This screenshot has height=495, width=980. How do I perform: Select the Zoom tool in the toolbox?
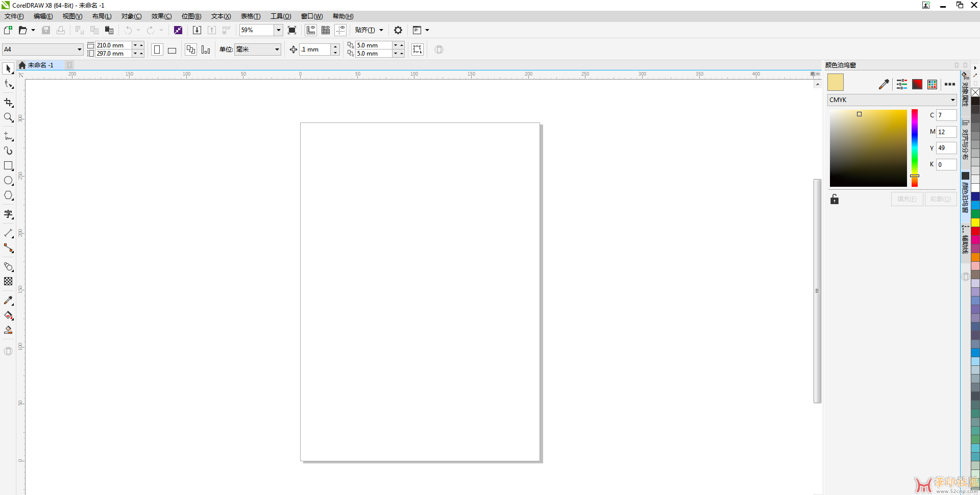pyautogui.click(x=8, y=118)
